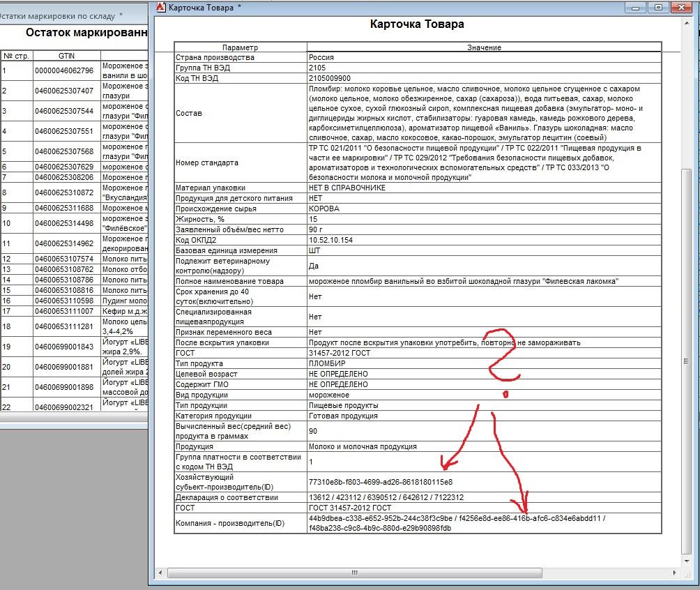Click the GTIN column header
This screenshot has height=590, width=700.
(x=66, y=56)
